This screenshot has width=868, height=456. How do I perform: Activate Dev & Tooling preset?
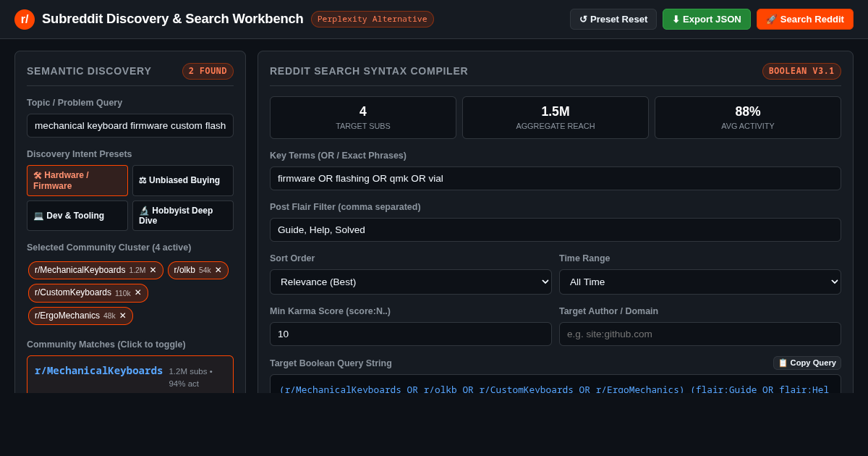click(x=77, y=216)
